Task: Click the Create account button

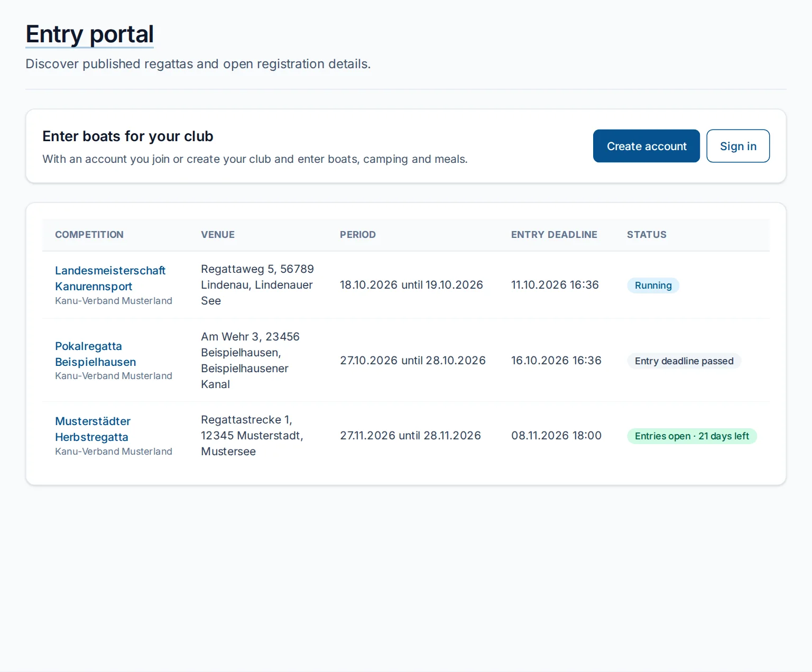Action: pyautogui.click(x=646, y=146)
